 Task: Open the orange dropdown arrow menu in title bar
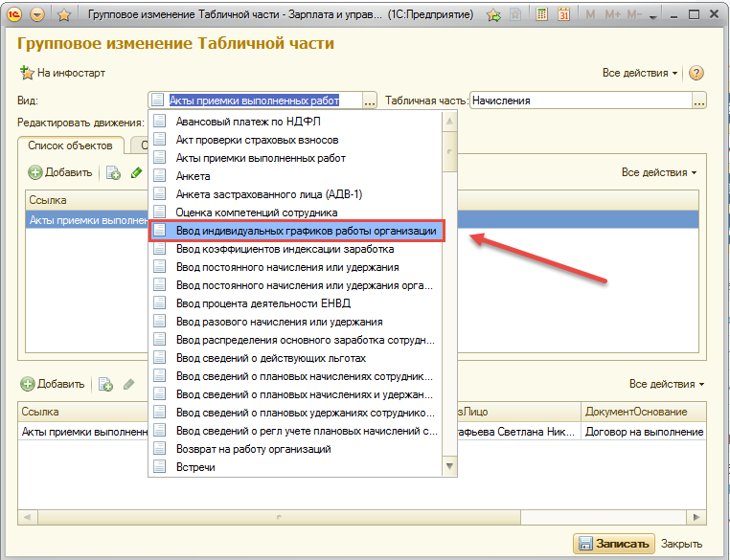pyautogui.click(x=37, y=15)
